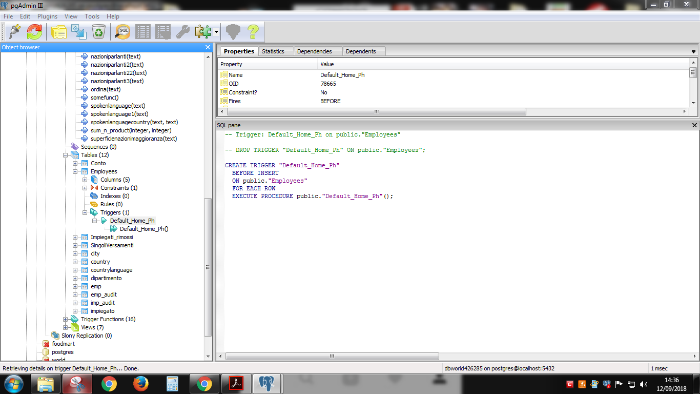Select the Default_Home_Ph() function item
Screen dimensions: 700x394
[x=144, y=229]
